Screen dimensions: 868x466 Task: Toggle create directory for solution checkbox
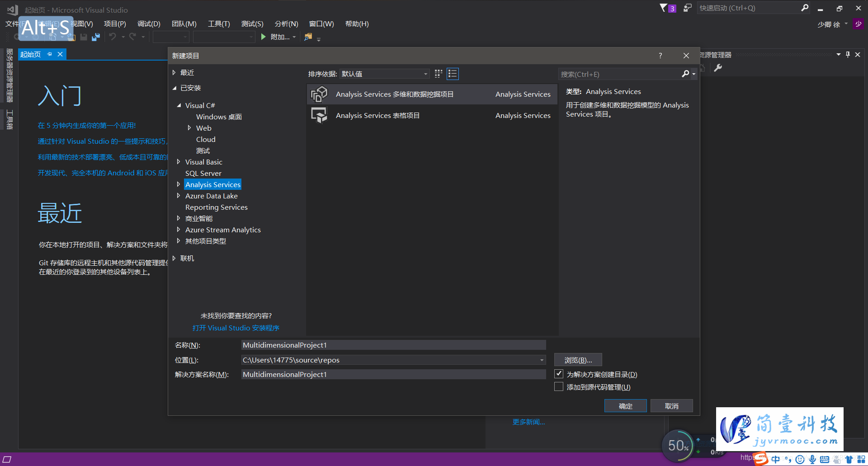(559, 374)
